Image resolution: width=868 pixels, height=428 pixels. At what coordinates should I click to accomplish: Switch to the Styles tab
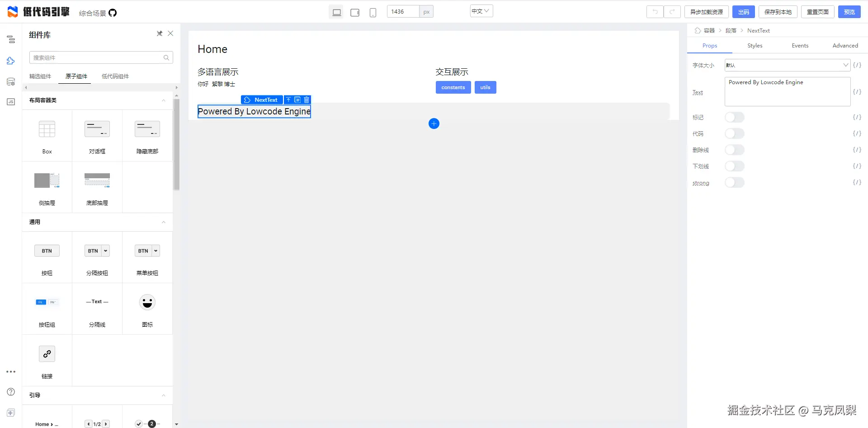pyautogui.click(x=755, y=46)
